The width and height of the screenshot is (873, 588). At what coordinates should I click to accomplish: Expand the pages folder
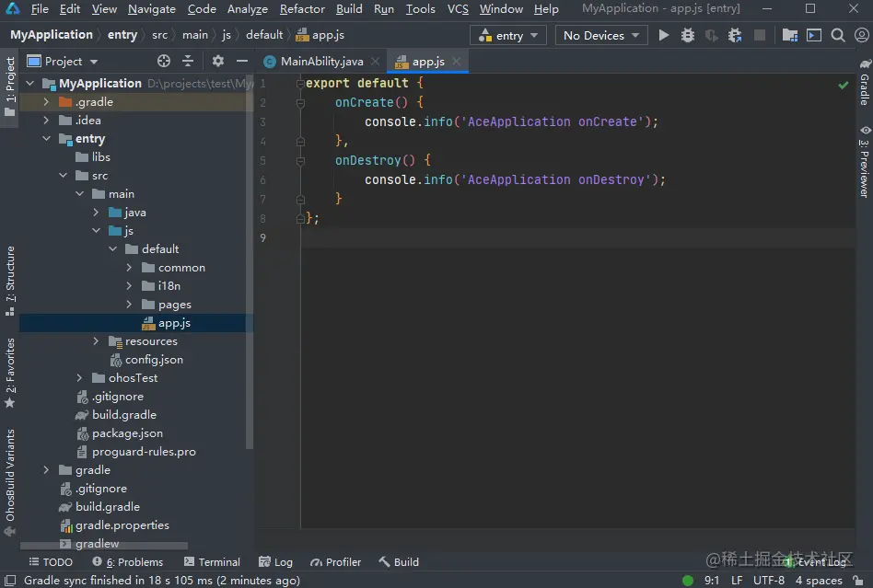pos(129,305)
